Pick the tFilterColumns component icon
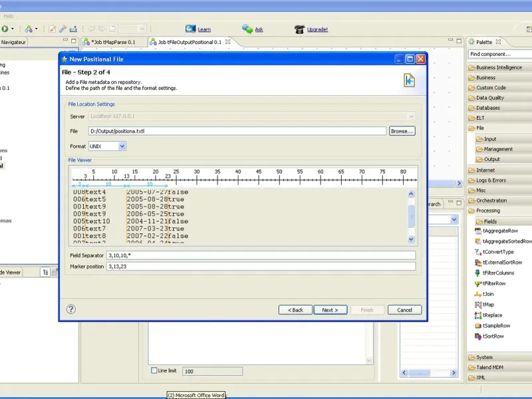The width and height of the screenshot is (532, 399). point(477,273)
